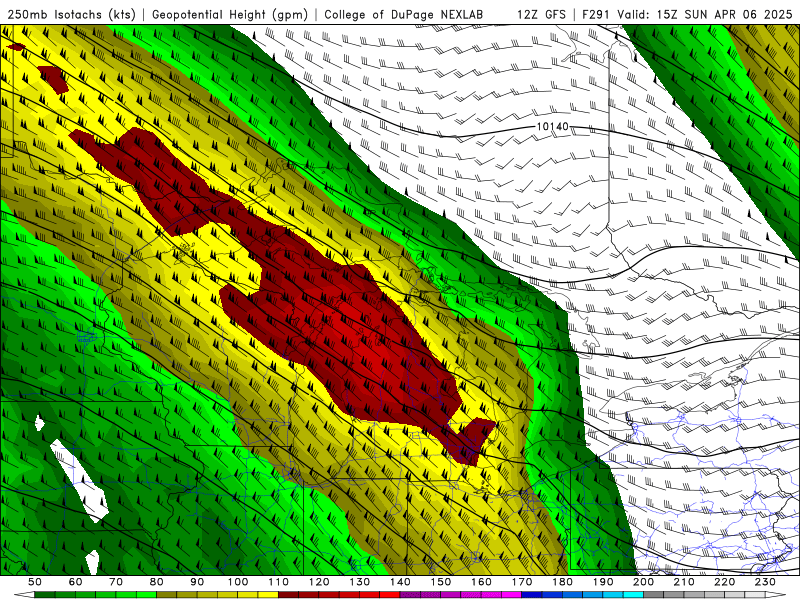
Task: Click the 10140 height contour label
Action: [553, 126]
